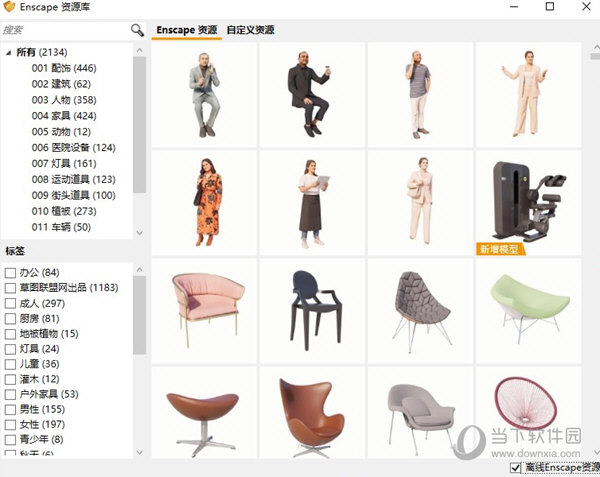Open category 009 街头道具 (100)
This screenshot has width=600, height=477.
(x=73, y=195)
